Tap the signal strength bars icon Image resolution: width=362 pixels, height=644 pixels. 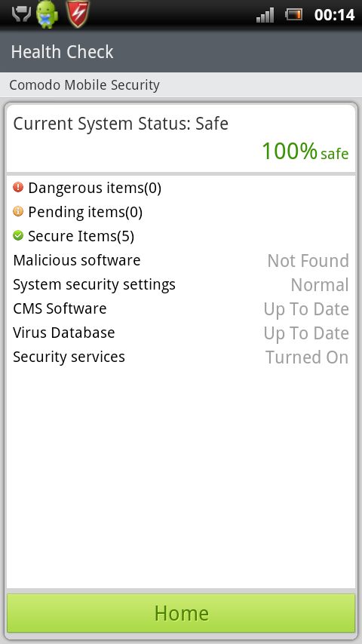point(265,15)
